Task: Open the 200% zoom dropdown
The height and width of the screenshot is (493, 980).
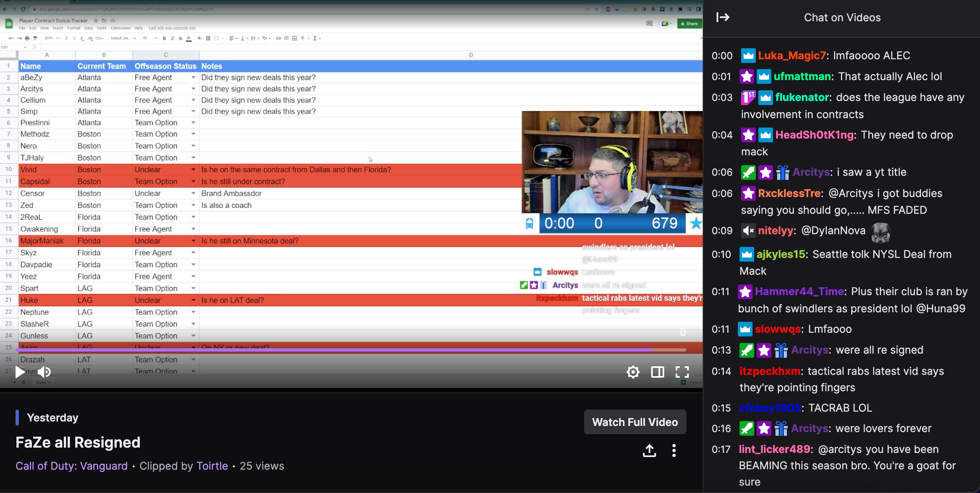Action: pyautogui.click(x=52, y=38)
